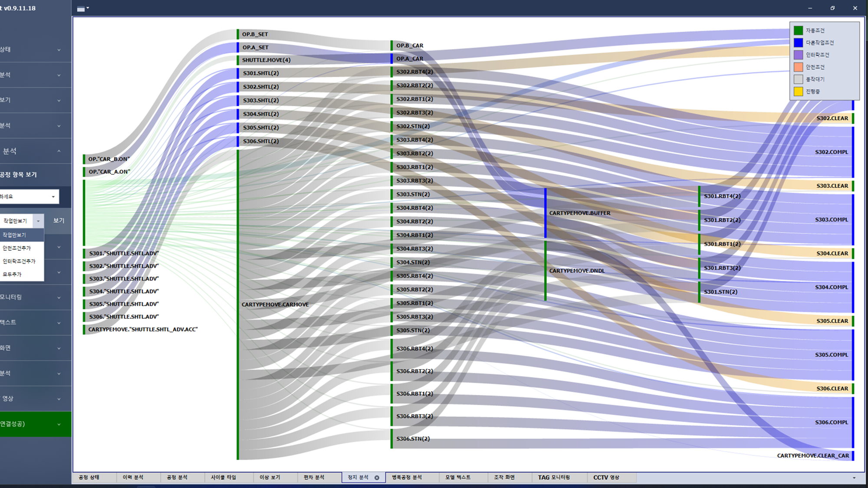Choose 인터락조건추가 option in list

(19, 261)
